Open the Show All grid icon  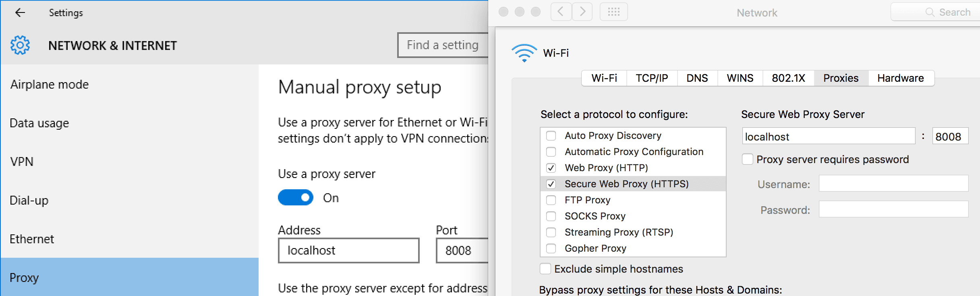point(613,12)
